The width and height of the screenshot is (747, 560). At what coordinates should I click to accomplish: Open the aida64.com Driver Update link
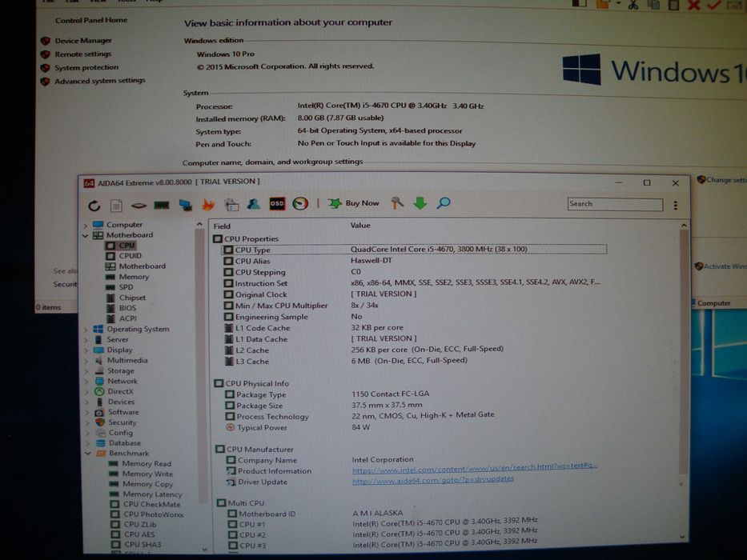433,479
